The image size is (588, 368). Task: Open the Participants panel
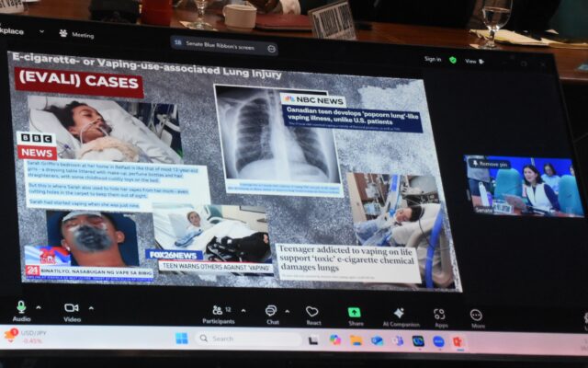(x=219, y=315)
